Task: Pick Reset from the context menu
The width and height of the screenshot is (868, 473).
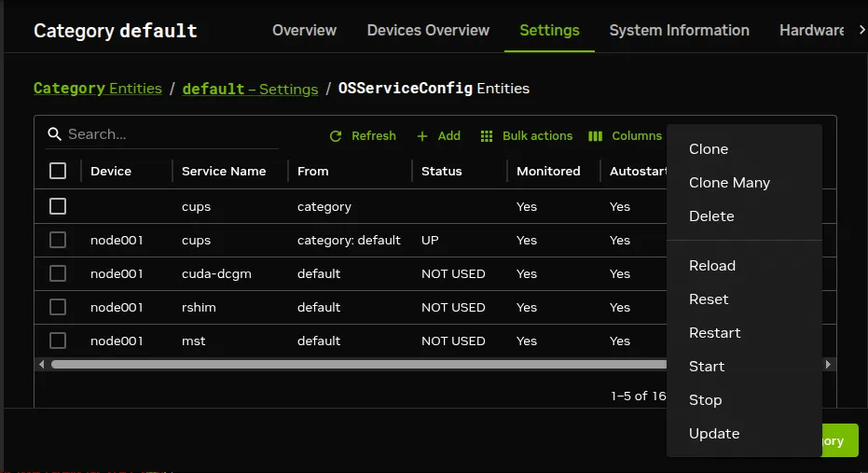Action: tap(744, 299)
